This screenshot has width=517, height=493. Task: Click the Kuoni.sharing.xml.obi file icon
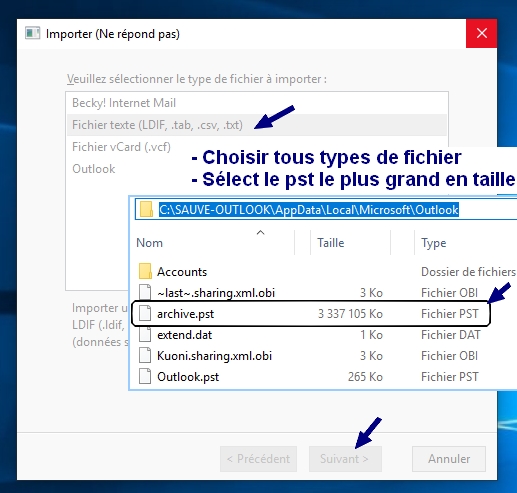tap(145, 355)
